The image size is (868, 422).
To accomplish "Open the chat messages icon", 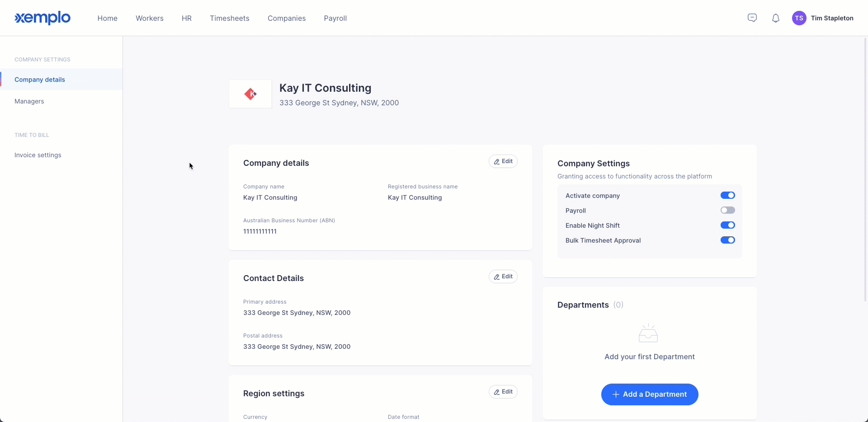I will coord(752,18).
